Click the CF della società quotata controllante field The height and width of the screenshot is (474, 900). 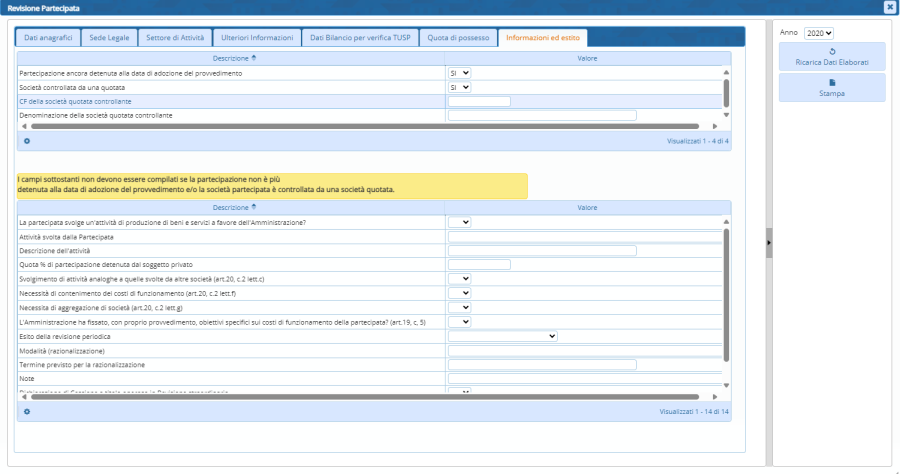pyautogui.click(x=479, y=101)
